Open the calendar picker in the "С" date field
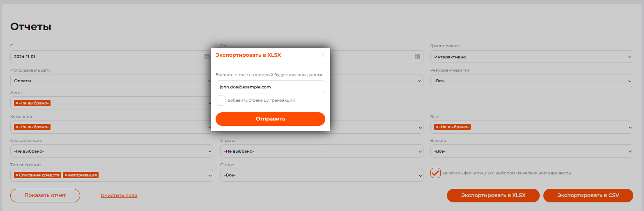The image size is (644, 211). (x=207, y=57)
